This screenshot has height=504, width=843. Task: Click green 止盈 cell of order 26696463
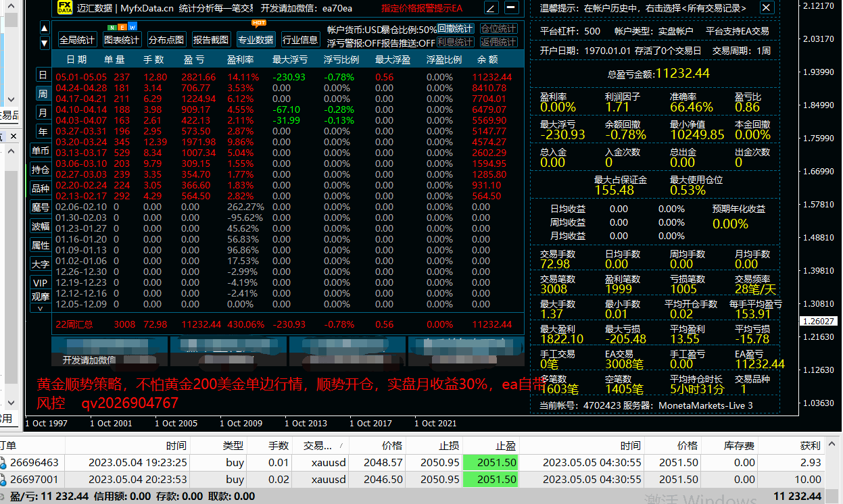490,463
